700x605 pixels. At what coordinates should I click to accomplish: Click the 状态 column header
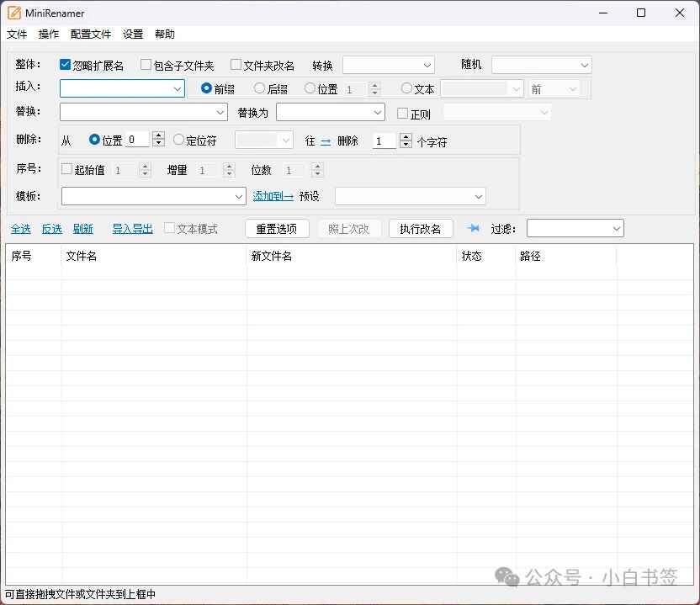pyautogui.click(x=486, y=256)
